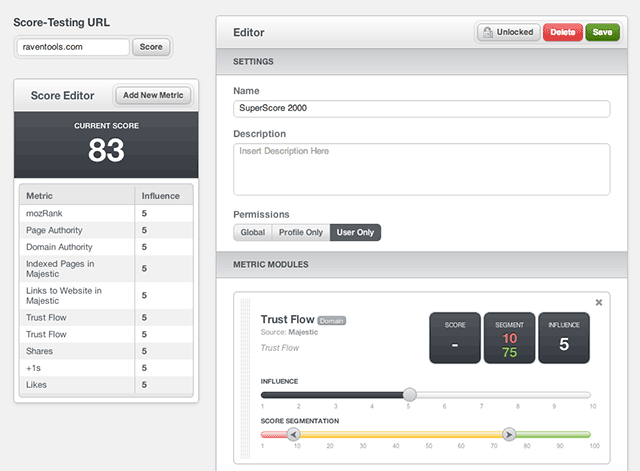Select Global permission
The width and height of the screenshot is (640, 471).
(253, 232)
